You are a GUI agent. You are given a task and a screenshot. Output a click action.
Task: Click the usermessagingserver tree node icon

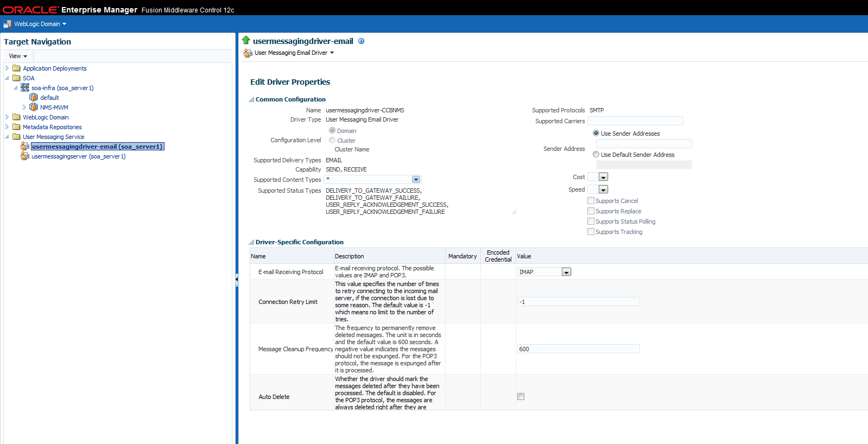coord(25,156)
